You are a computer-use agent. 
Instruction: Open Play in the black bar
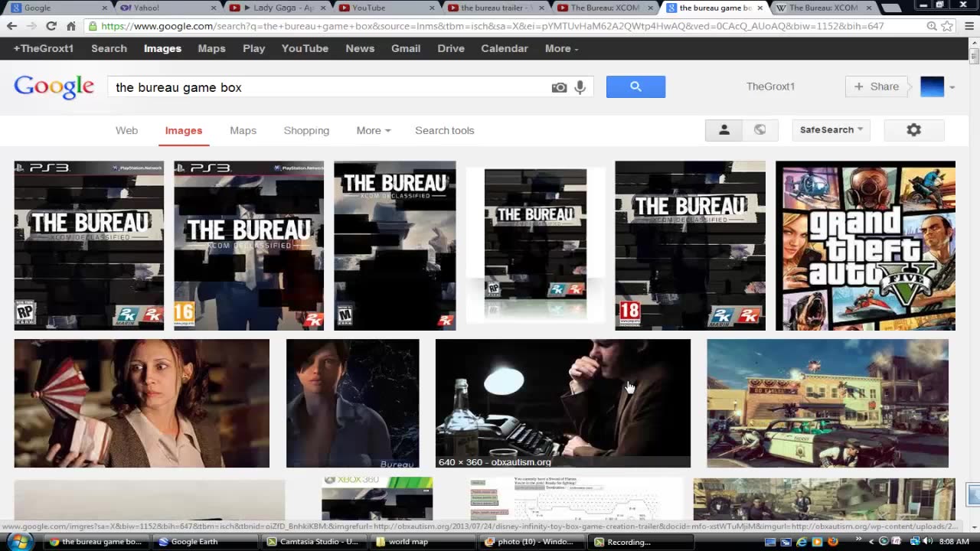coord(253,48)
